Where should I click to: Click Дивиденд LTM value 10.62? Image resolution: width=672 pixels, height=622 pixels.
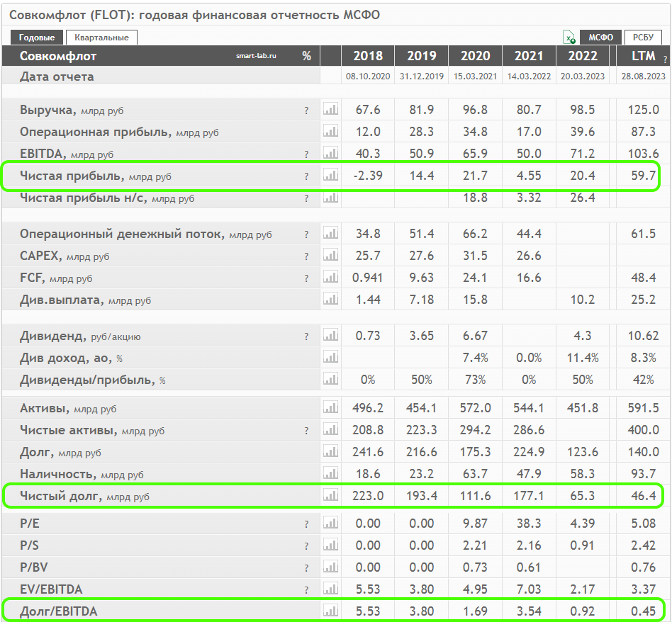[643, 335]
